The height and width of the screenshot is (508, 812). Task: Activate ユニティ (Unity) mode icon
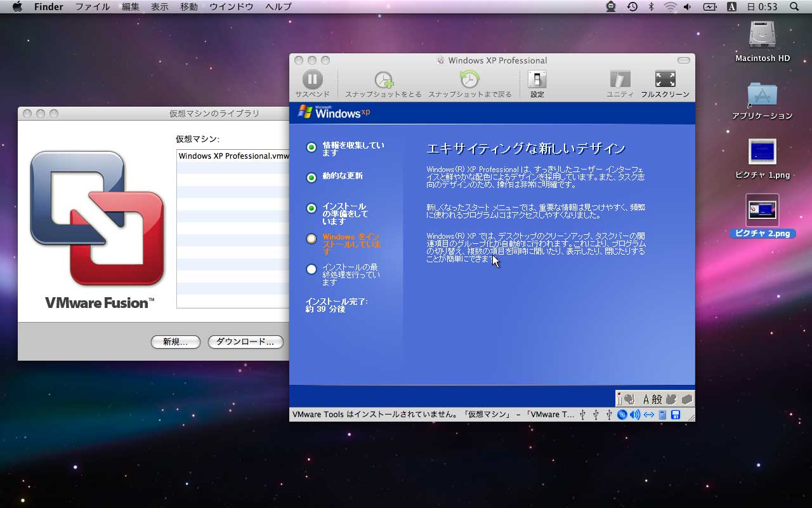click(620, 80)
